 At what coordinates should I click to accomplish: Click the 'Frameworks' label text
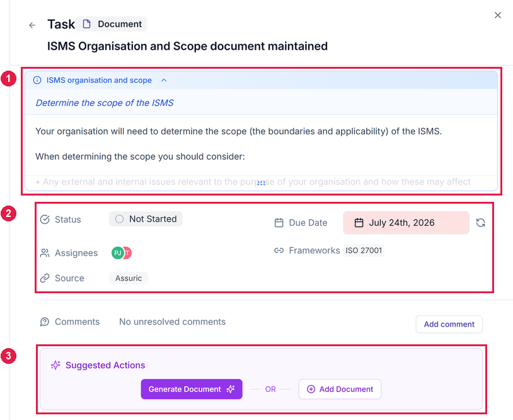coord(314,250)
